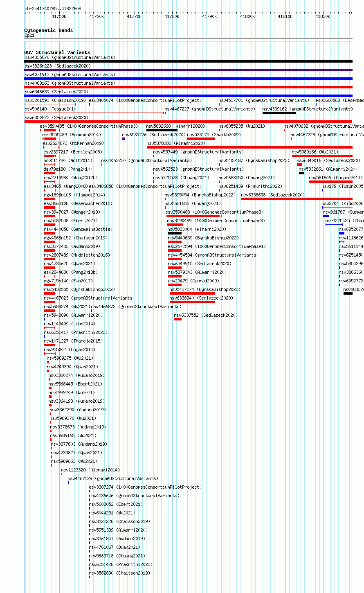Select variant esv2624873 (McKernan2009)
This screenshot has width=364, height=593.
point(74,143)
